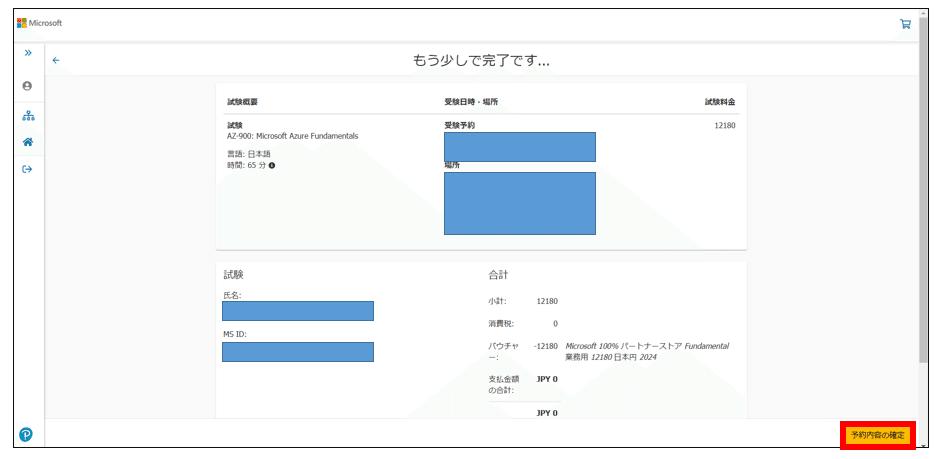This screenshot has height=459, width=935.
Task: Go back with the left arrow
Action: pos(56,60)
